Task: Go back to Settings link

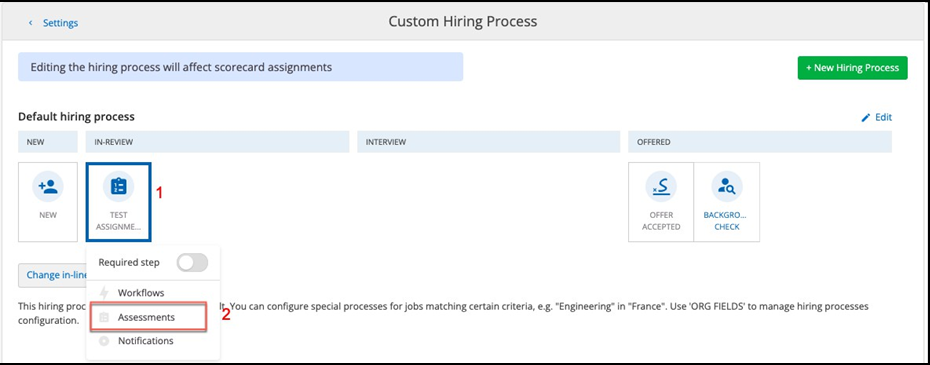Action: pos(60,23)
